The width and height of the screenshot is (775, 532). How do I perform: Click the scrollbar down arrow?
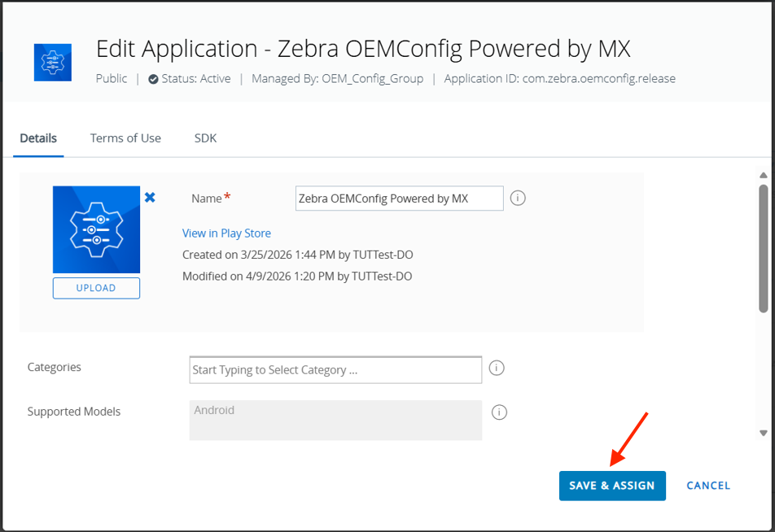click(763, 433)
